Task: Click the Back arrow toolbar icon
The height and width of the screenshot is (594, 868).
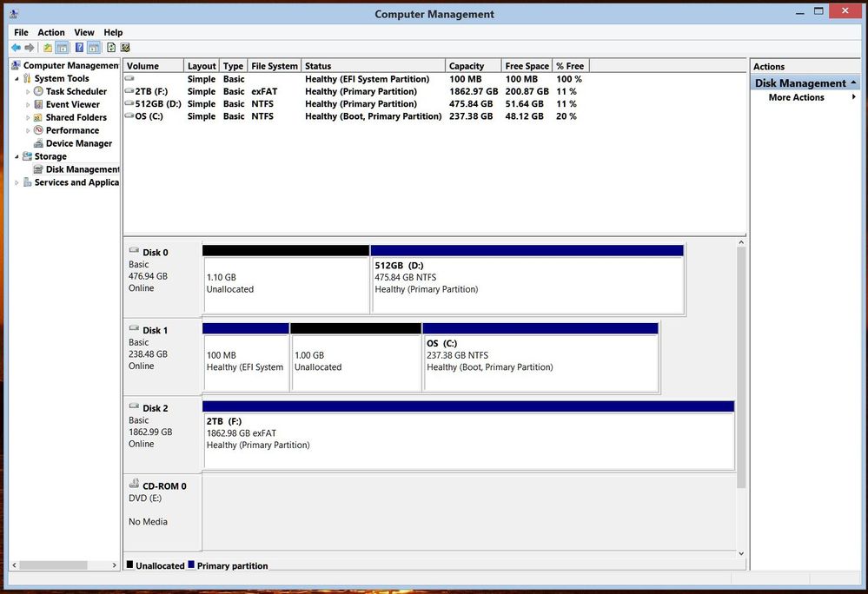Action: click(x=16, y=48)
